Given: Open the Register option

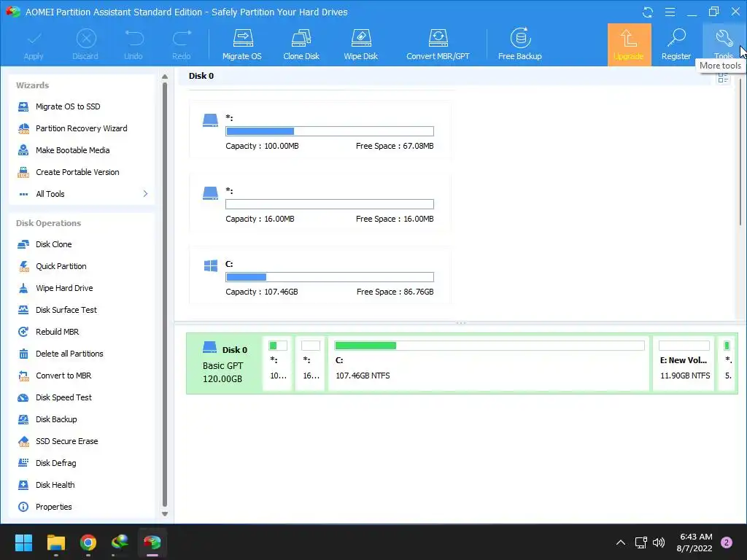Looking at the screenshot, I should [676, 44].
